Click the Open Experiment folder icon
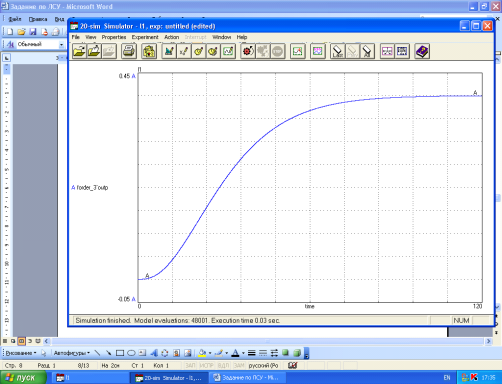Viewport: 502px width, 384px height. click(79, 51)
